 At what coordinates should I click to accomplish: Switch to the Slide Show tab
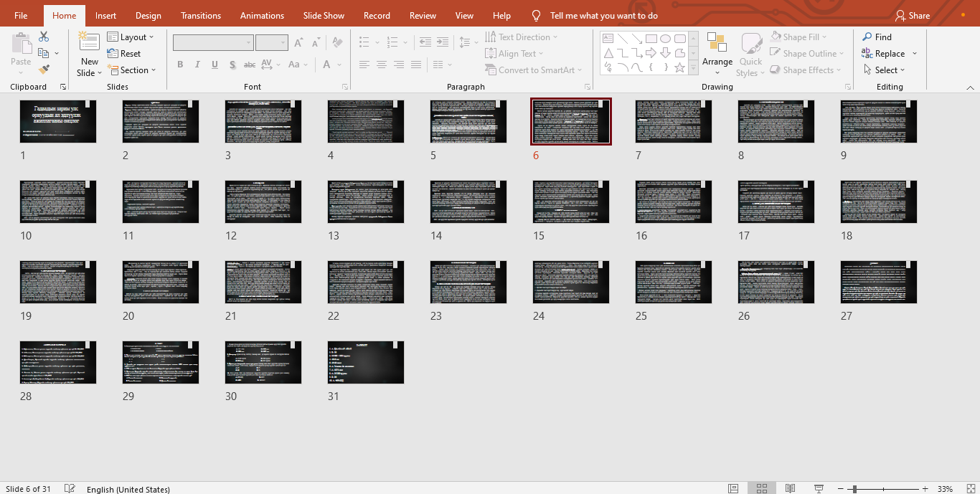pos(324,16)
